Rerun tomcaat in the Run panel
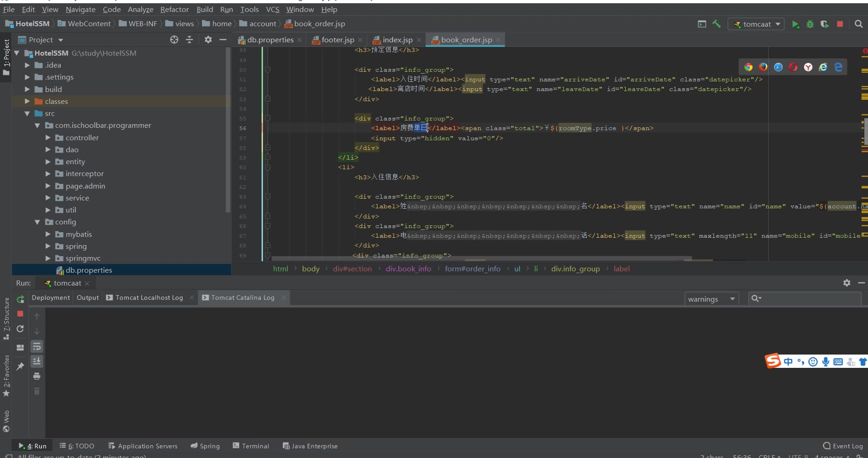 20,299
